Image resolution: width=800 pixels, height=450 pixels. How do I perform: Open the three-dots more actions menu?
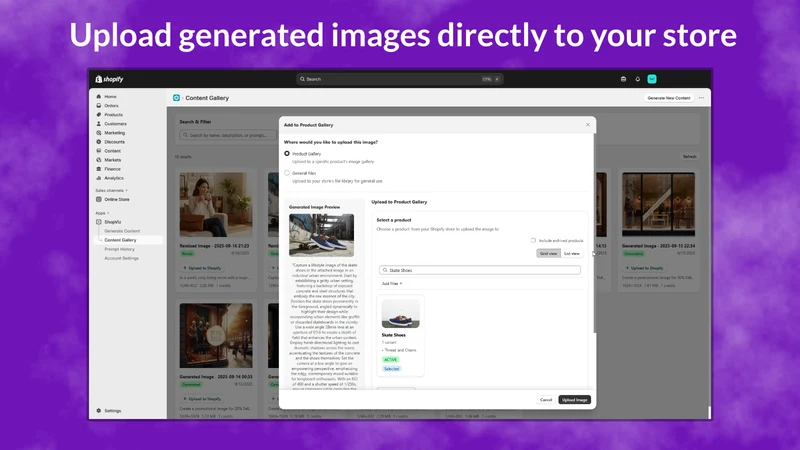[702, 98]
